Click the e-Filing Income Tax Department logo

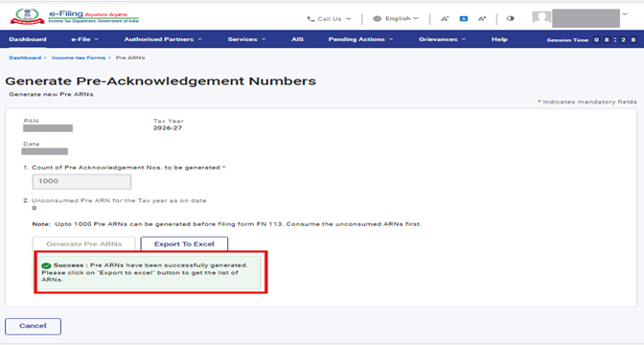click(75, 16)
